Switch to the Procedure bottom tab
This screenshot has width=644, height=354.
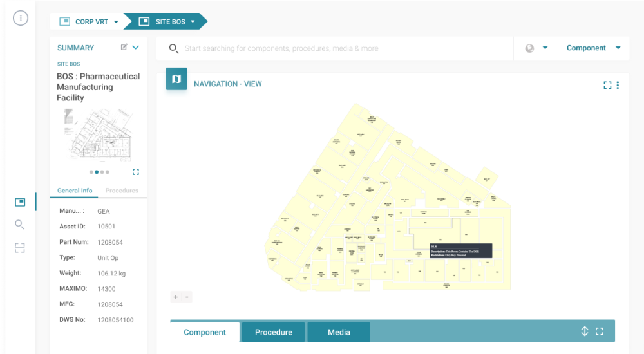coord(274,332)
